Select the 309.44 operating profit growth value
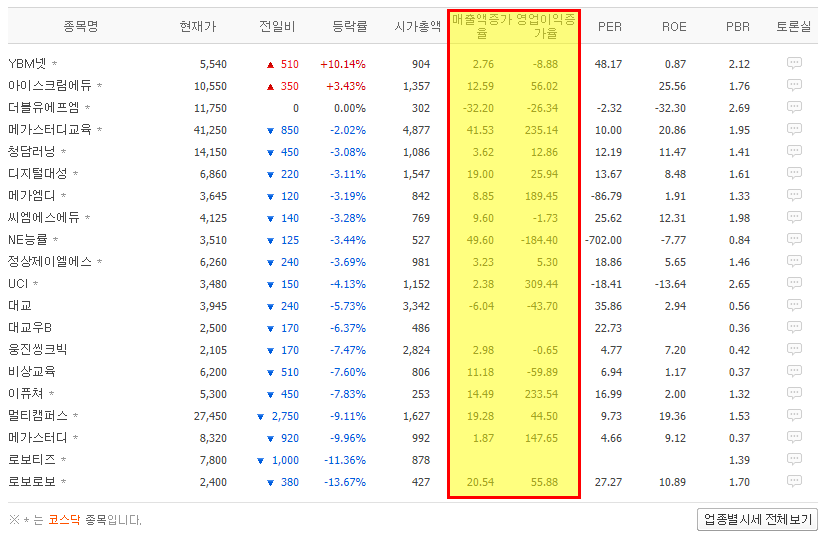This screenshot has height=537, width=826. [x=541, y=284]
